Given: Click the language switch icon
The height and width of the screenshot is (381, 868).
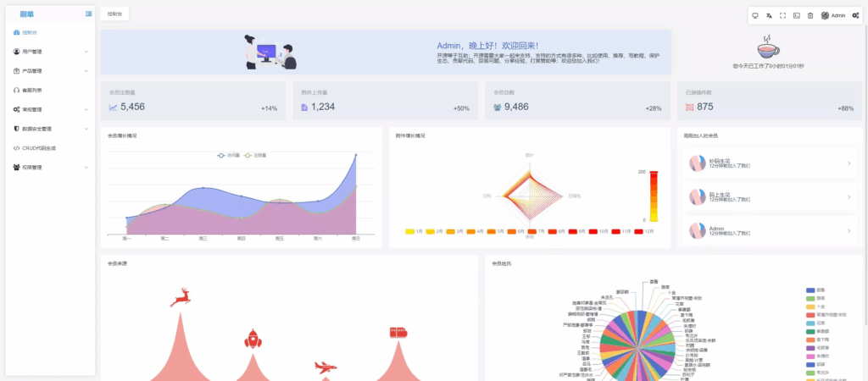Looking at the screenshot, I should click(769, 15).
